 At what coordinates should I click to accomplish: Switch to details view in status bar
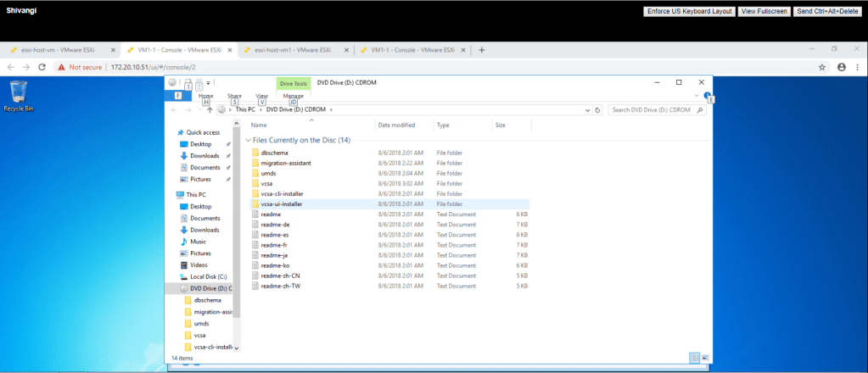tap(695, 359)
